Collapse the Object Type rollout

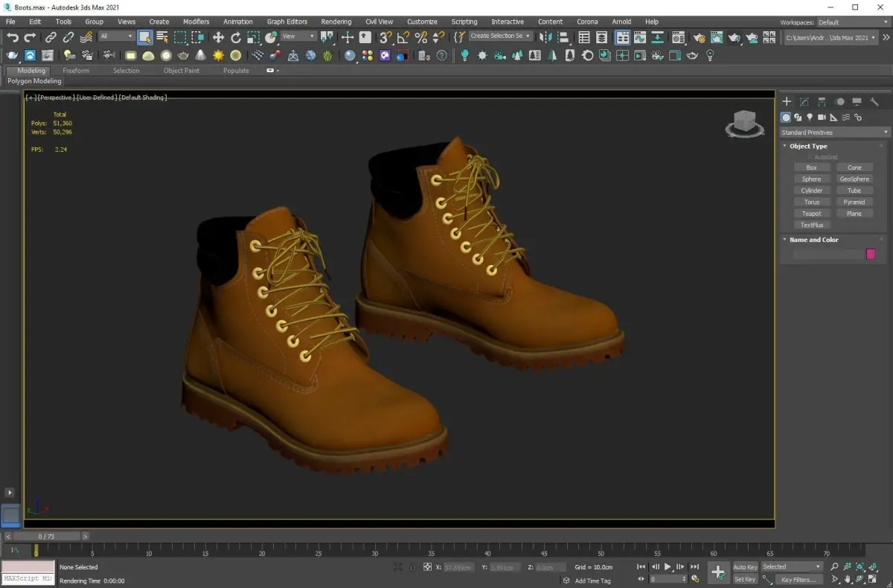[x=808, y=147]
